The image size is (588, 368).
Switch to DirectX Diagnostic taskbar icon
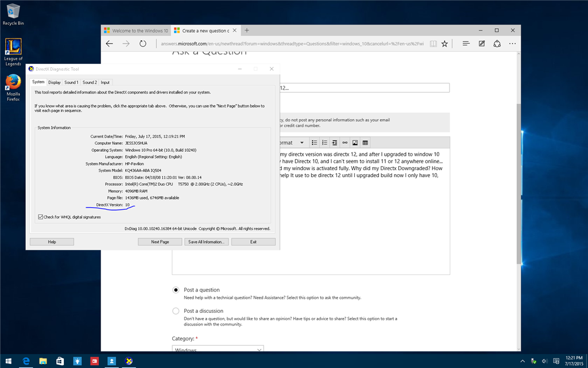(x=129, y=361)
